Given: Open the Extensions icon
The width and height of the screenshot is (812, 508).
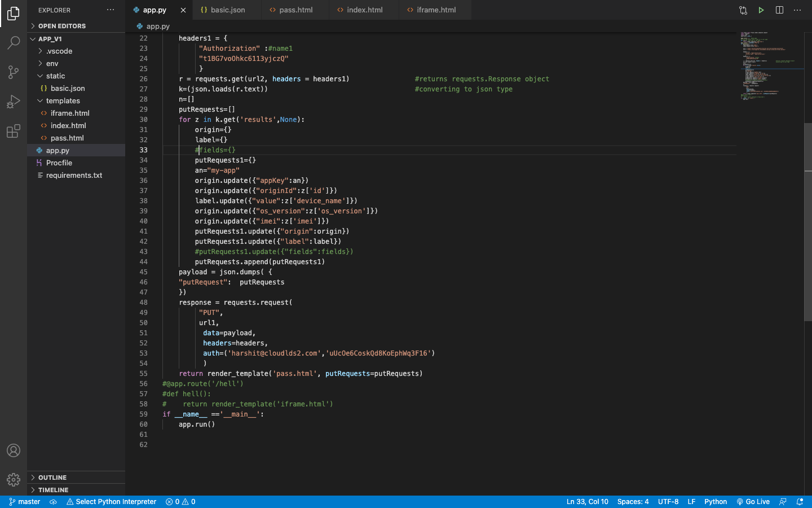Looking at the screenshot, I should click(14, 131).
